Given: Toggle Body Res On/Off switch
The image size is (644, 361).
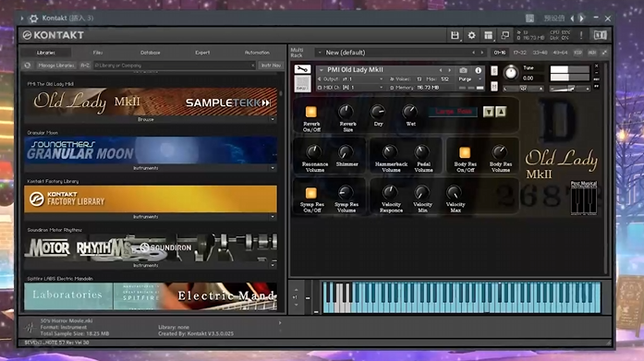Looking at the screenshot, I should click(x=465, y=152).
